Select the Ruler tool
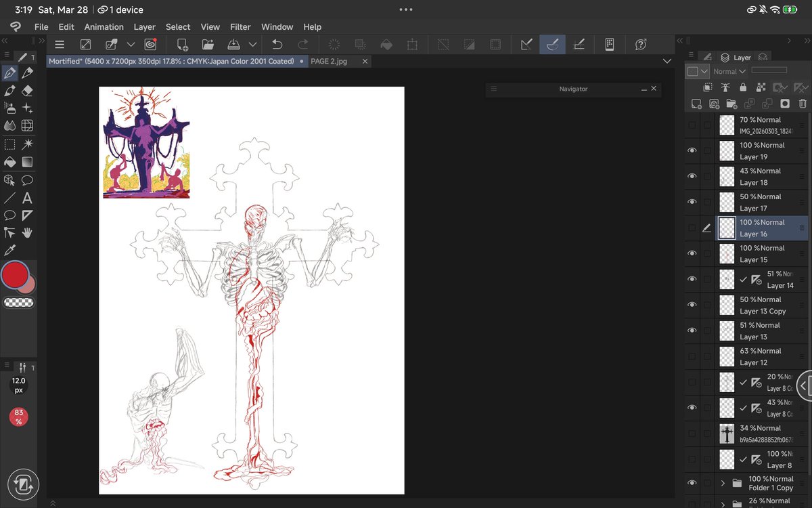Screen dimensions: 812x508 (27, 215)
